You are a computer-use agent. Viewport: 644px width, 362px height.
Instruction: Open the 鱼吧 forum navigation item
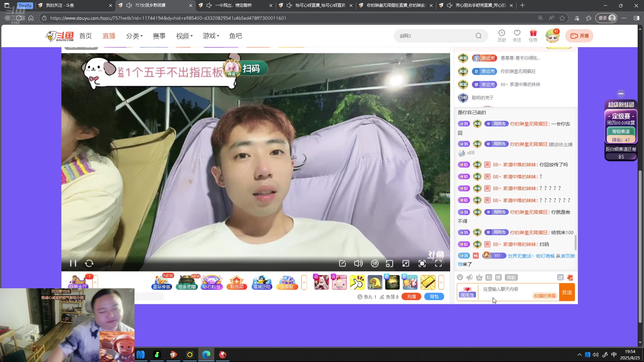click(235, 36)
